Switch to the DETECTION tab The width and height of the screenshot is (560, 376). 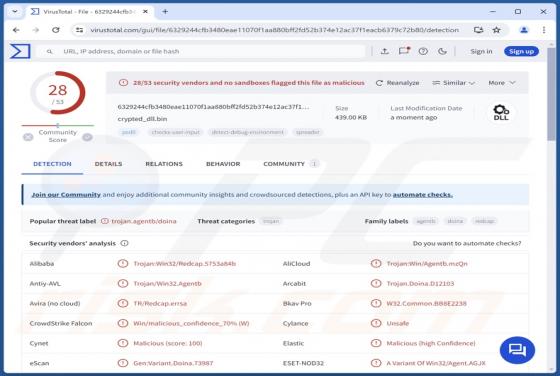click(52, 164)
